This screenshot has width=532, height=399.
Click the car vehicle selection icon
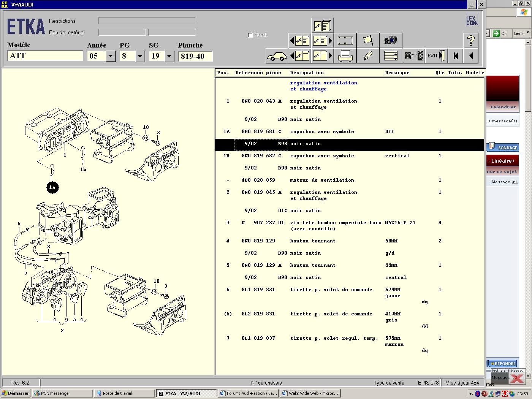(277, 56)
